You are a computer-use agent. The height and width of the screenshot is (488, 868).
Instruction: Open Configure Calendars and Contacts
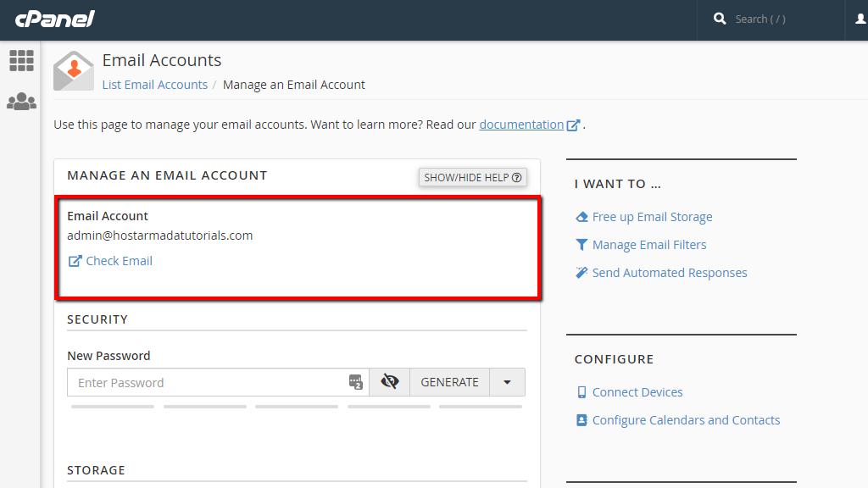686,420
